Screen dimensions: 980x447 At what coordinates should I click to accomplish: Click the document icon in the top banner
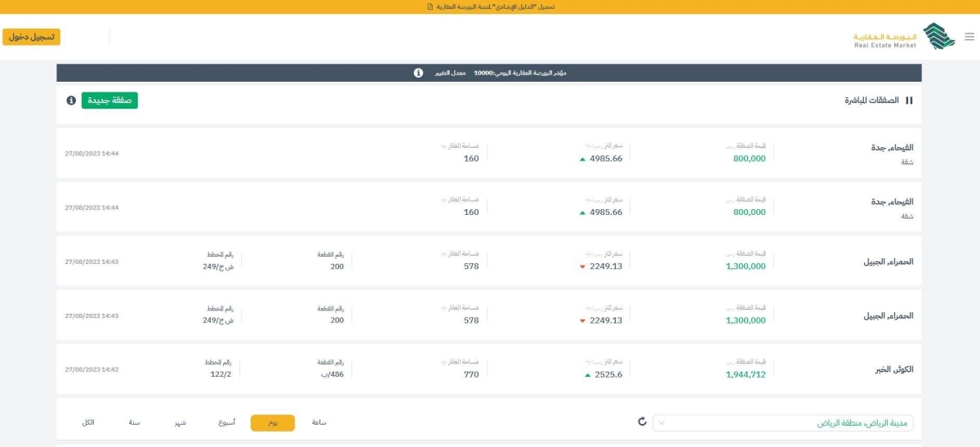[x=430, y=7]
